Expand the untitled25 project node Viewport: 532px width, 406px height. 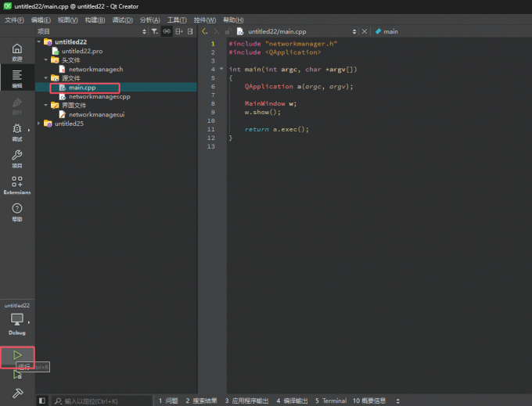pos(40,124)
